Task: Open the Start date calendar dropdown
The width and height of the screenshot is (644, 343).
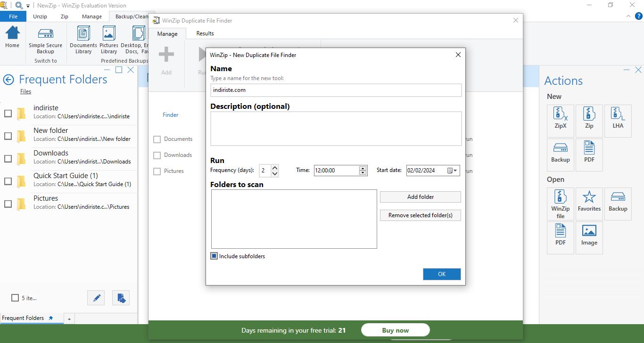Action: point(452,171)
